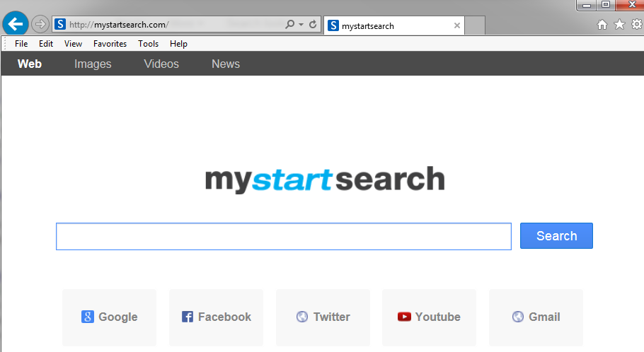Open the Edit menu

[x=46, y=44]
